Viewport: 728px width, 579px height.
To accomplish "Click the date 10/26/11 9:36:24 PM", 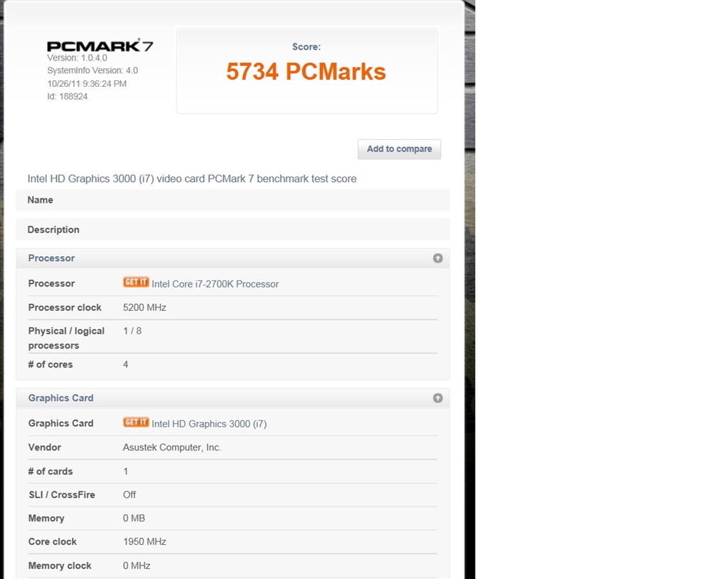I will pyautogui.click(x=87, y=84).
